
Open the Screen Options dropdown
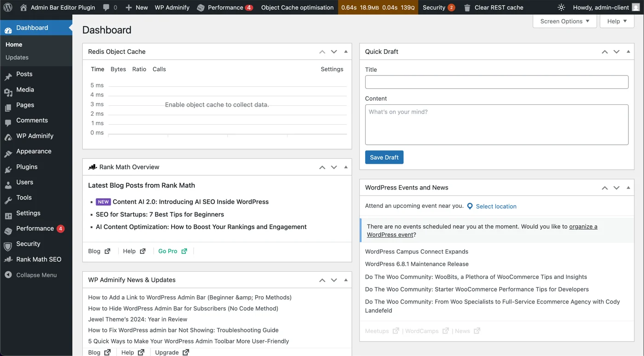(565, 21)
